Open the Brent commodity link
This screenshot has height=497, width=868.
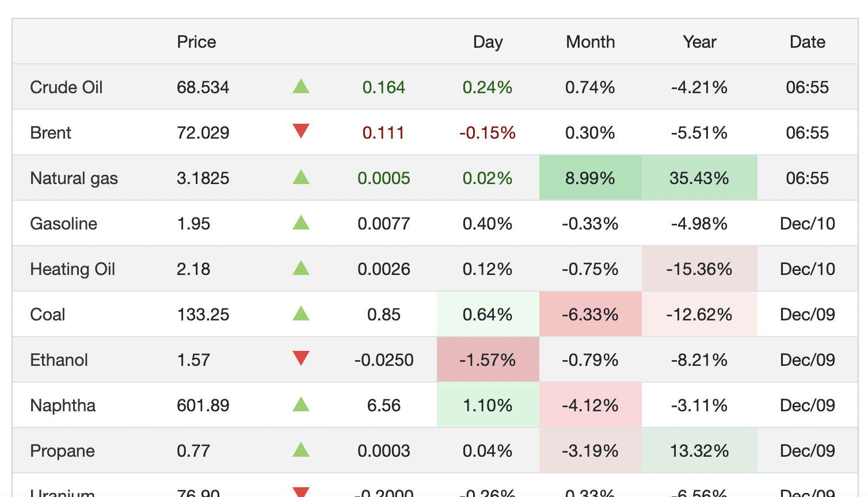(51, 133)
